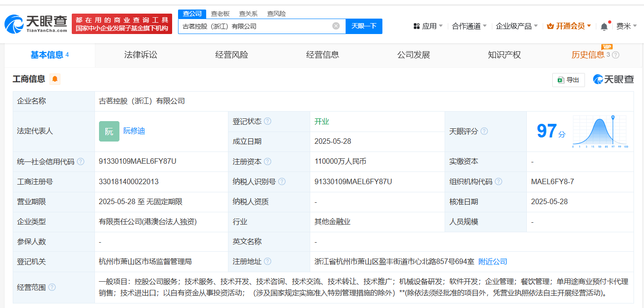Click the score distribution chart
This screenshot has width=644, height=308.
click(599, 132)
